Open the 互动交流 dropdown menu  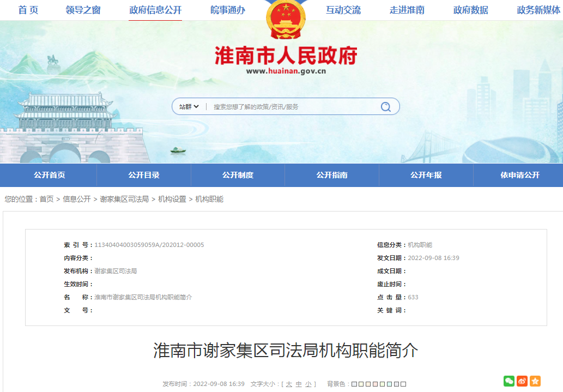pyautogui.click(x=343, y=9)
